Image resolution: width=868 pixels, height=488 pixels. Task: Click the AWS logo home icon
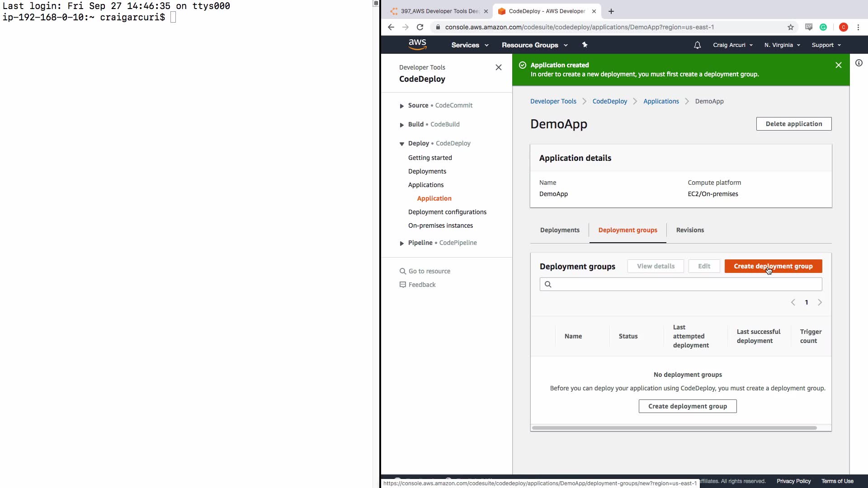point(417,44)
